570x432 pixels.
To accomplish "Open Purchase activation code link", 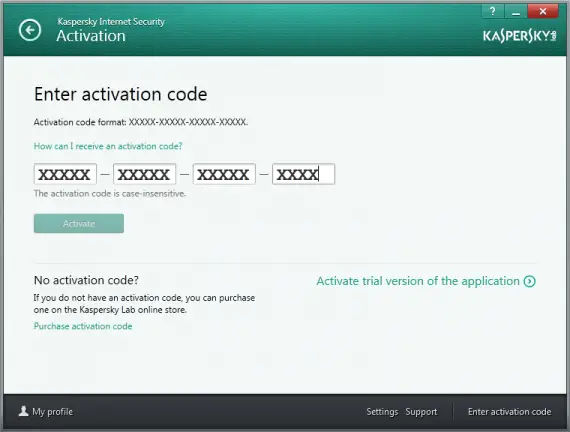I will click(83, 326).
